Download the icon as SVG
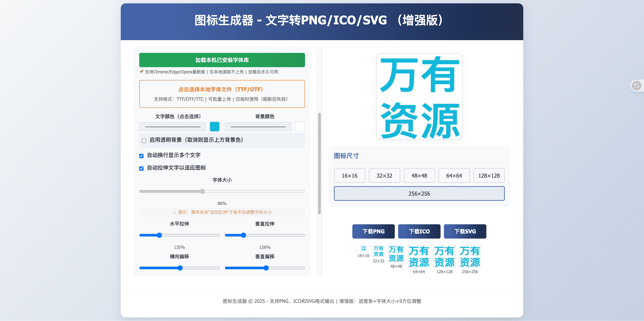This screenshot has height=321, width=644. (465, 231)
